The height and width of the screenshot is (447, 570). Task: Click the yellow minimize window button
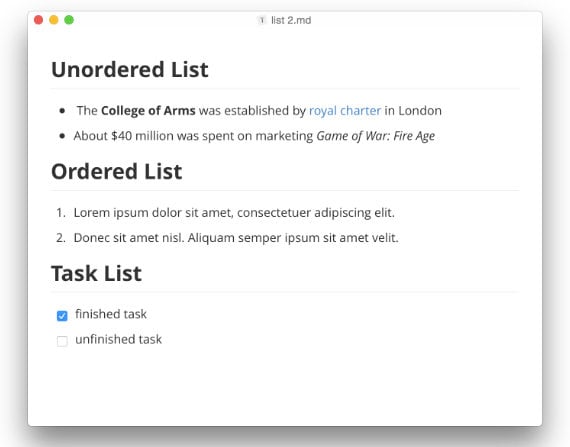pyautogui.click(x=54, y=20)
